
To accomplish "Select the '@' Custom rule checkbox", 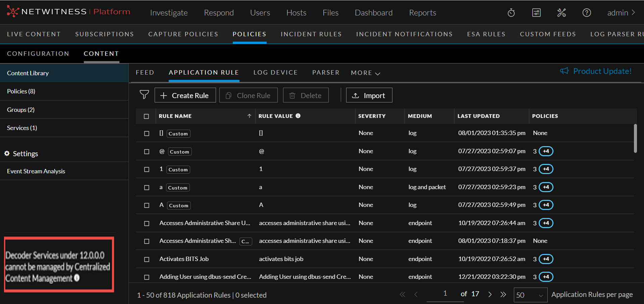I will point(147,151).
